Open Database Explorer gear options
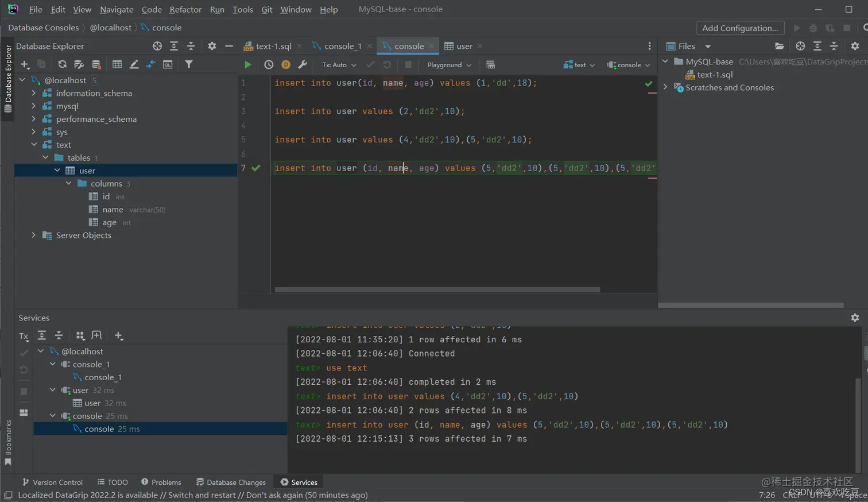Viewport: 868px width, 502px height. (212, 46)
